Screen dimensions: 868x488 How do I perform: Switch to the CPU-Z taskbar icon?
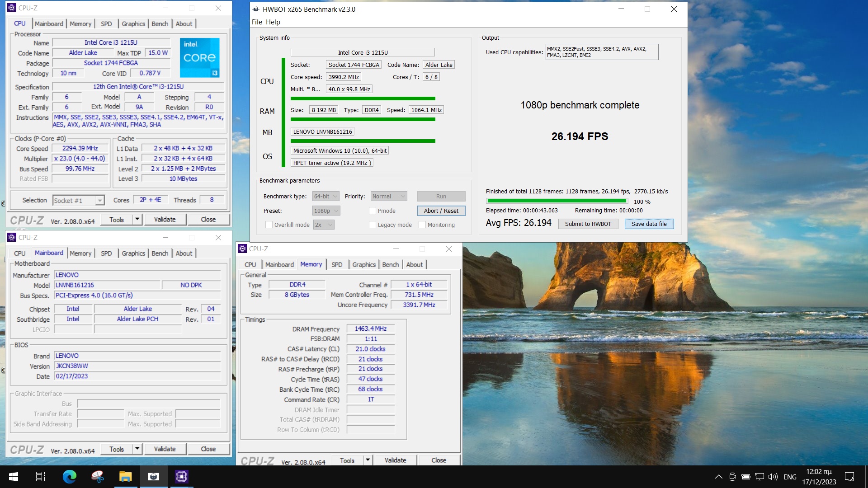point(181,477)
